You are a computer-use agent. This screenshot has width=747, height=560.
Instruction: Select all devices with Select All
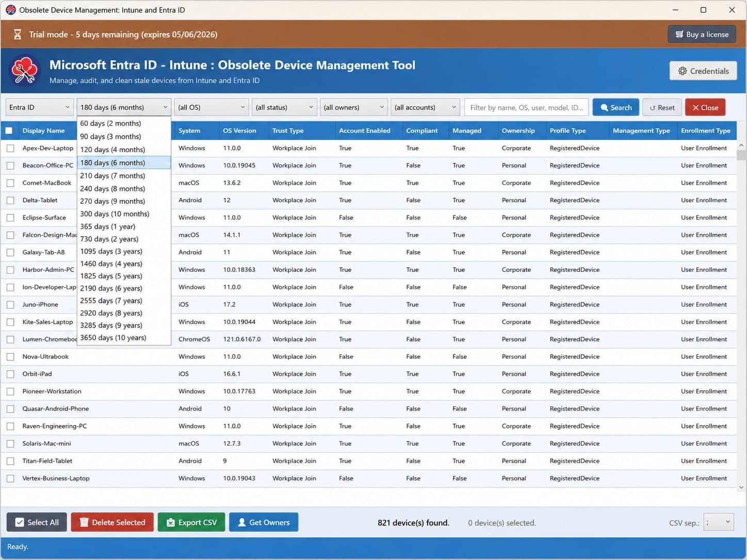coord(37,522)
